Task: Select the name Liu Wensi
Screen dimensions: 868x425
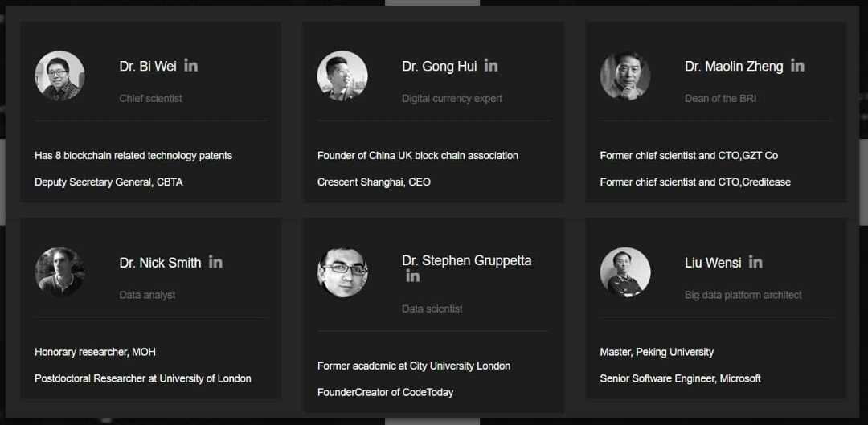Action: (x=713, y=263)
